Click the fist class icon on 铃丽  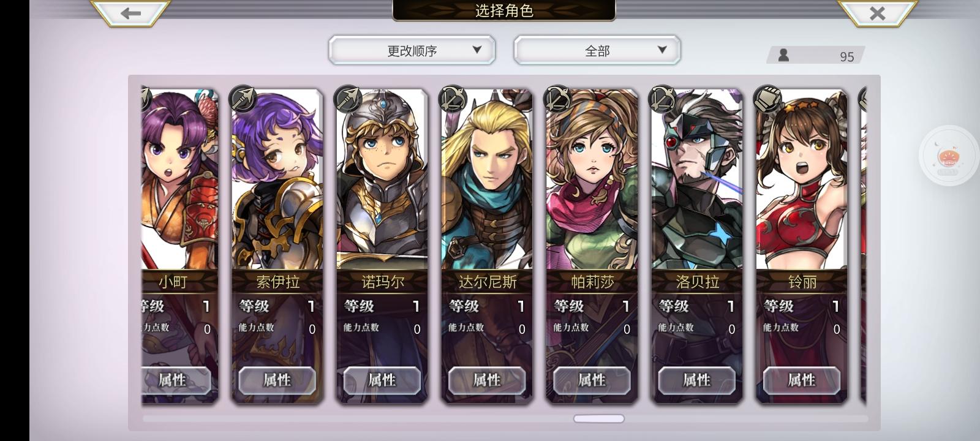767,99
